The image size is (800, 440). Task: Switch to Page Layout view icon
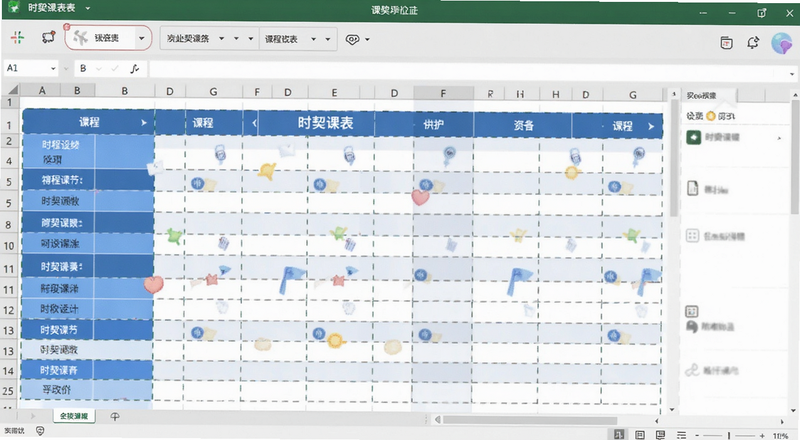click(x=640, y=435)
